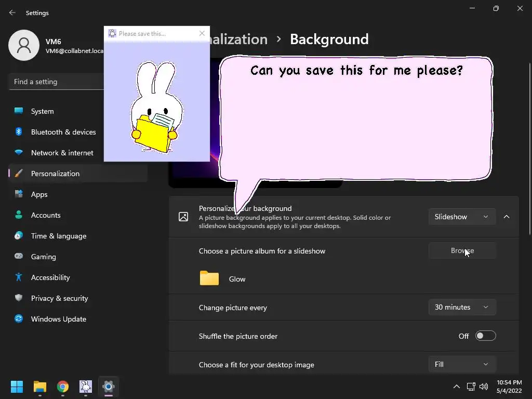Click the Settings gear taskbar icon
The height and width of the screenshot is (399, 532).
[109, 386]
